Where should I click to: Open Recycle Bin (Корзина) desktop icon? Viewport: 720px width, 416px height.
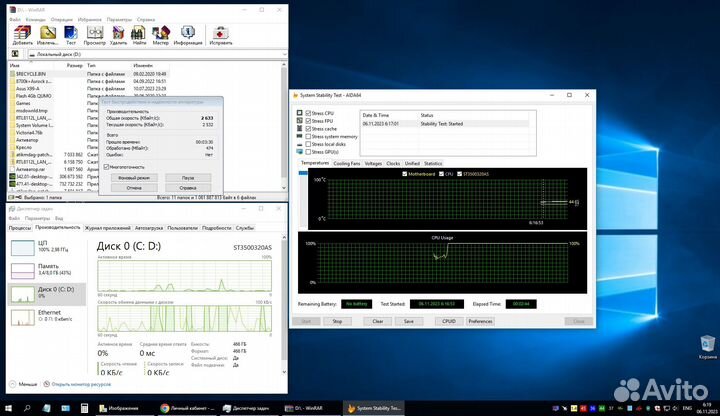click(x=707, y=347)
